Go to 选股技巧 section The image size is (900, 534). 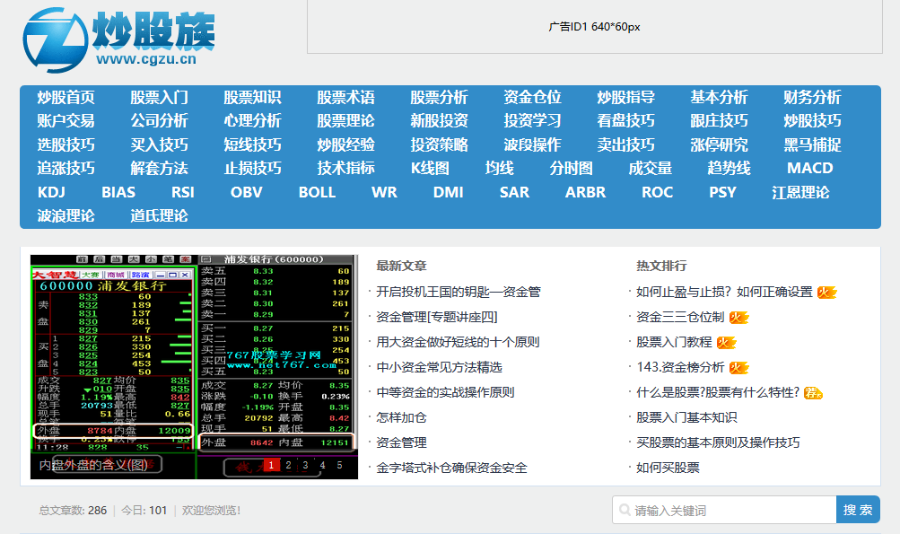[x=66, y=145]
